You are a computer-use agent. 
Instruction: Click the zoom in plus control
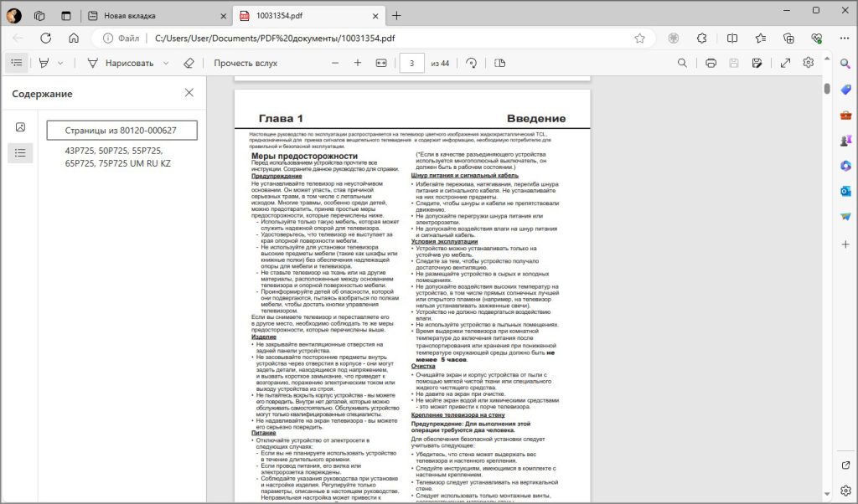pyautogui.click(x=357, y=62)
